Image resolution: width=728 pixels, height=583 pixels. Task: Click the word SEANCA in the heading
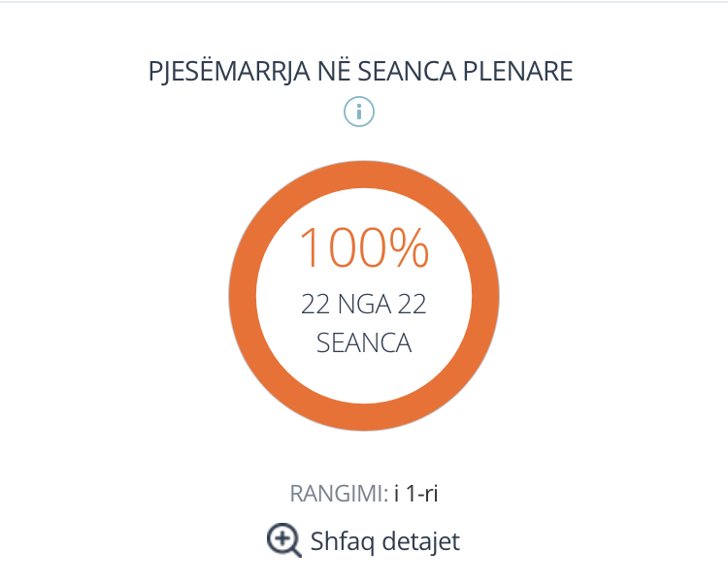(407, 71)
